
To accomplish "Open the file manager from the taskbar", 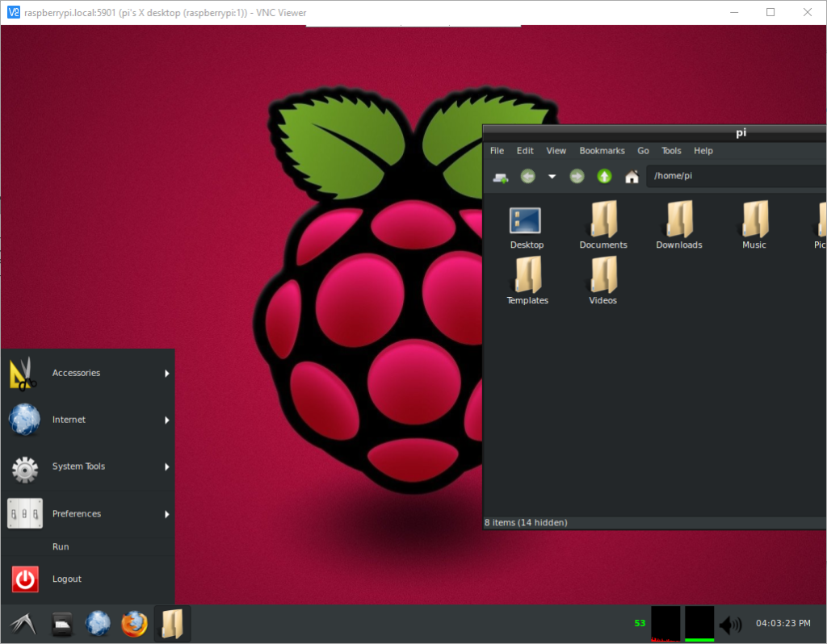I will tap(172, 623).
